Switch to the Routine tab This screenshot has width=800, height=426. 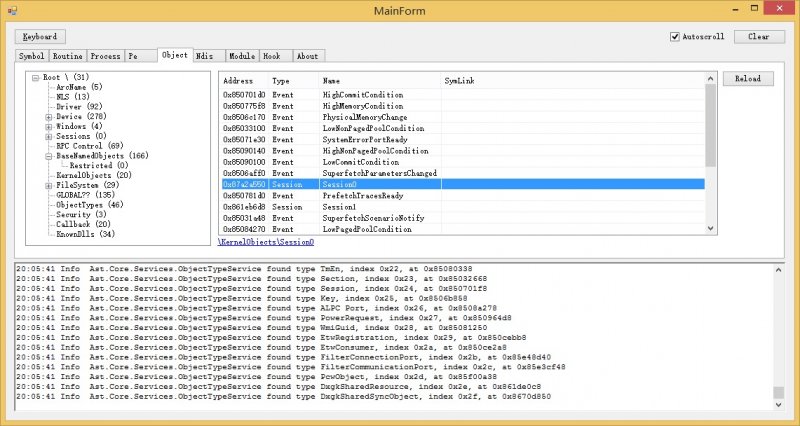tap(67, 56)
